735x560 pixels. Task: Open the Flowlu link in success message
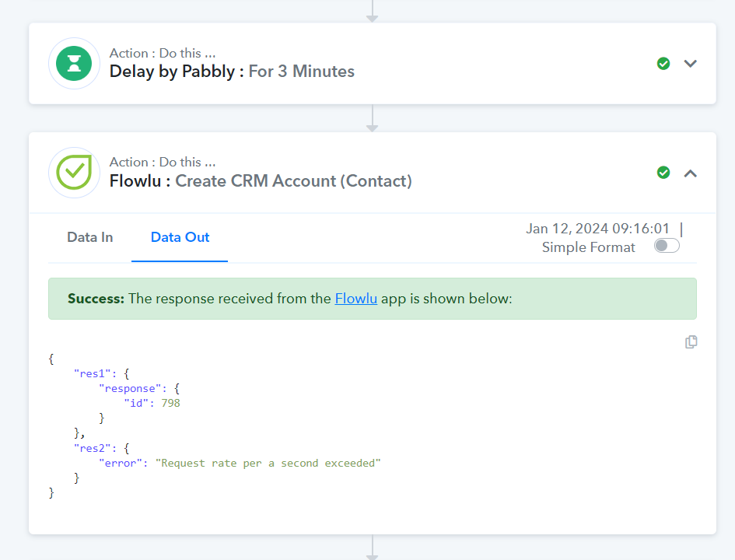point(355,299)
